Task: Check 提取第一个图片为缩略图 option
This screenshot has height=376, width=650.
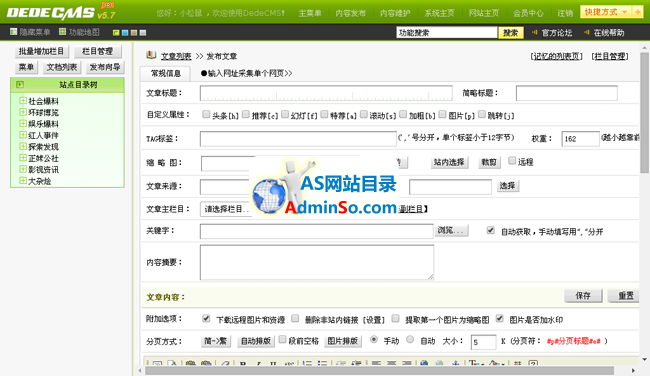Action: click(x=395, y=318)
